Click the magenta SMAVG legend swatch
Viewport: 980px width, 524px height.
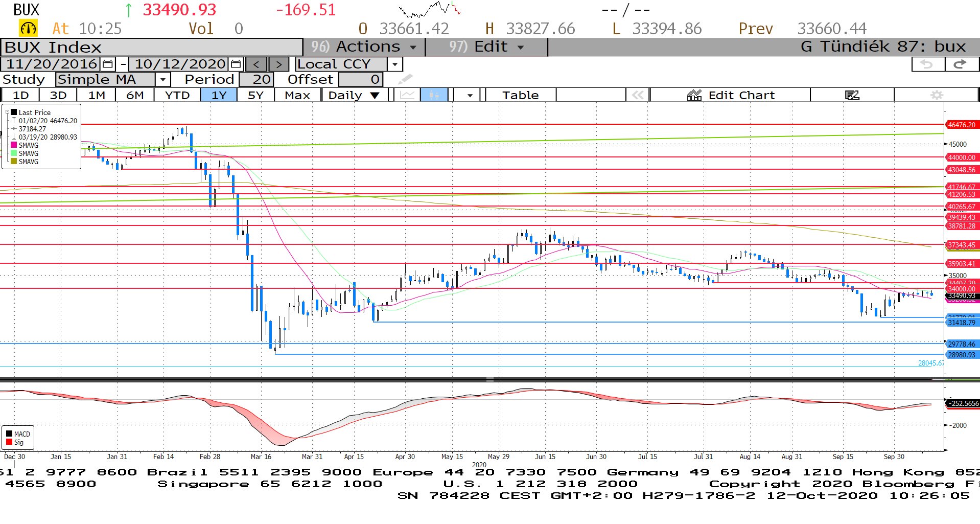(14, 145)
